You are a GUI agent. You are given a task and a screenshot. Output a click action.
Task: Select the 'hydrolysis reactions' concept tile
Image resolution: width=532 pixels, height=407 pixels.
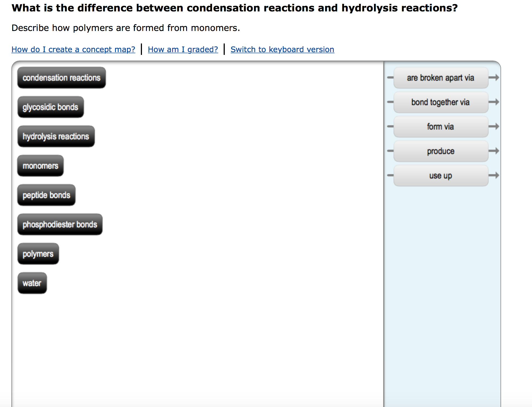pos(56,136)
